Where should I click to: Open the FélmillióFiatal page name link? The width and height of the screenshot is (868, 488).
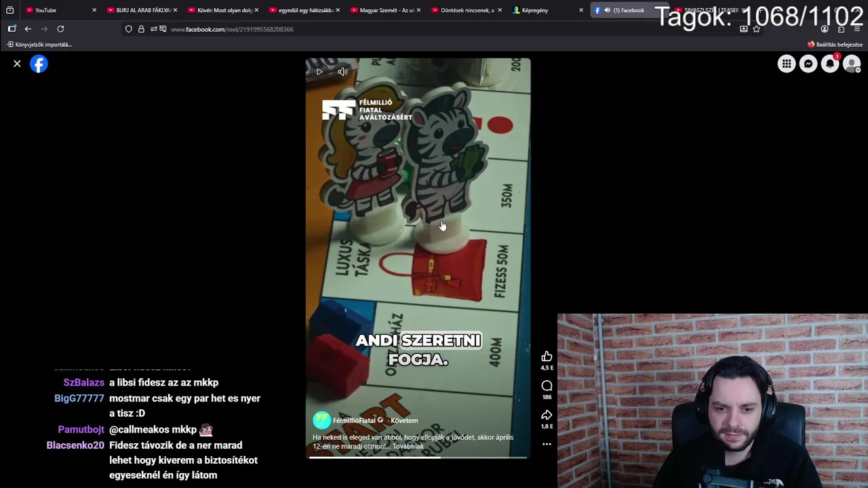[x=354, y=420]
